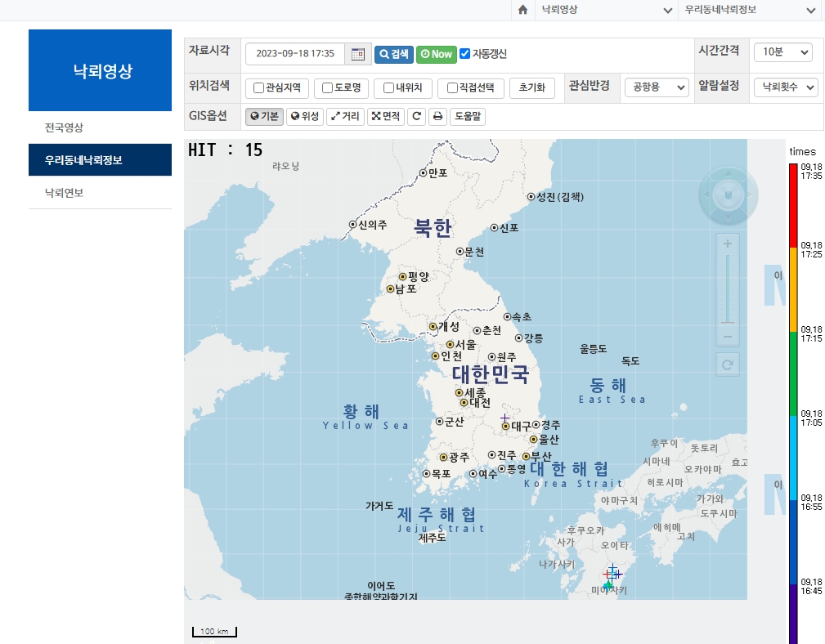
Task: Open the 관심반경 공항용 dropdown
Action: 657,87
